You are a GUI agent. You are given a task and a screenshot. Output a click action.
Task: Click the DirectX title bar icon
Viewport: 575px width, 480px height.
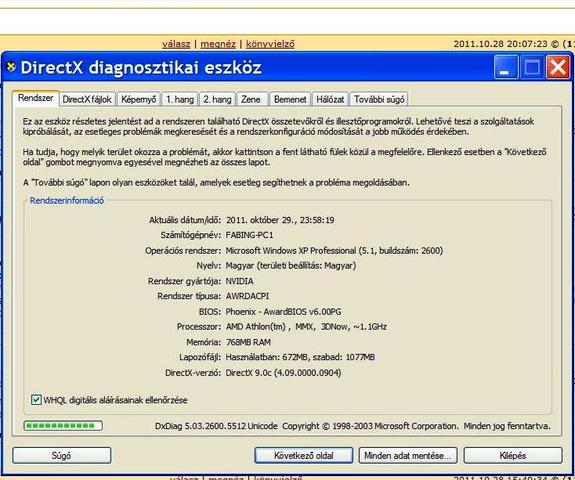tap(11, 67)
